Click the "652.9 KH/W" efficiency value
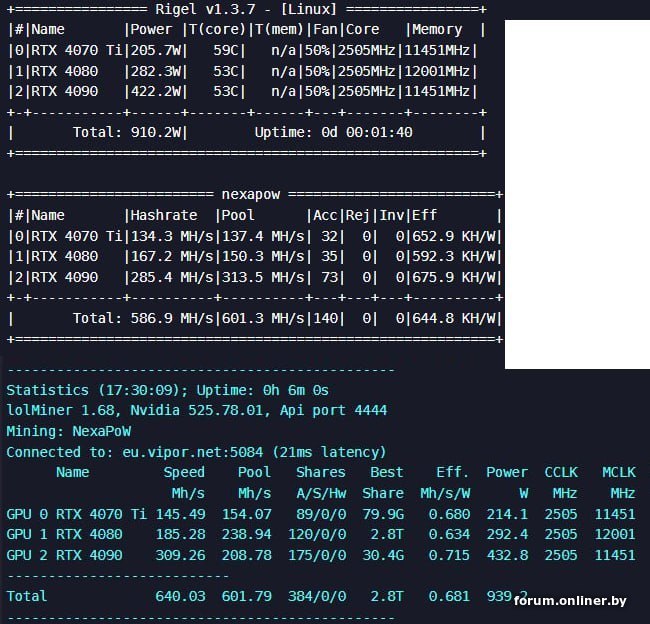Screen dimensions: 650x624 [454, 236]
